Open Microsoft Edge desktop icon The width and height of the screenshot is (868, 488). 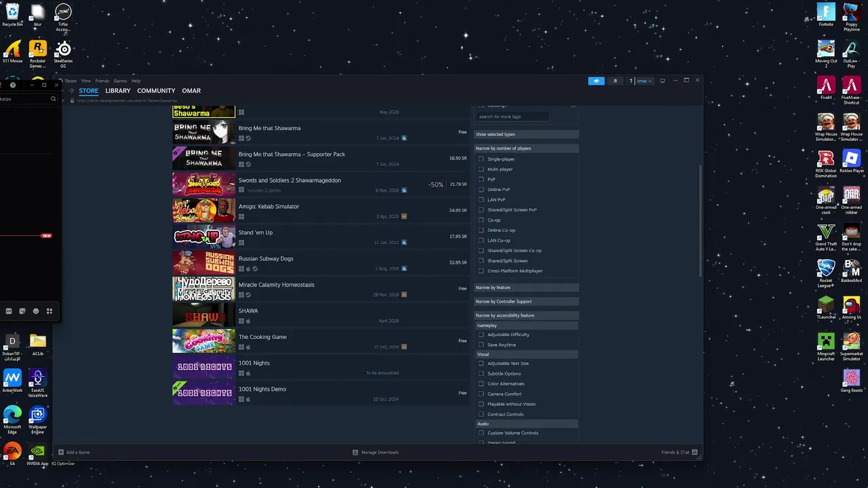click(x=12, y=420)
